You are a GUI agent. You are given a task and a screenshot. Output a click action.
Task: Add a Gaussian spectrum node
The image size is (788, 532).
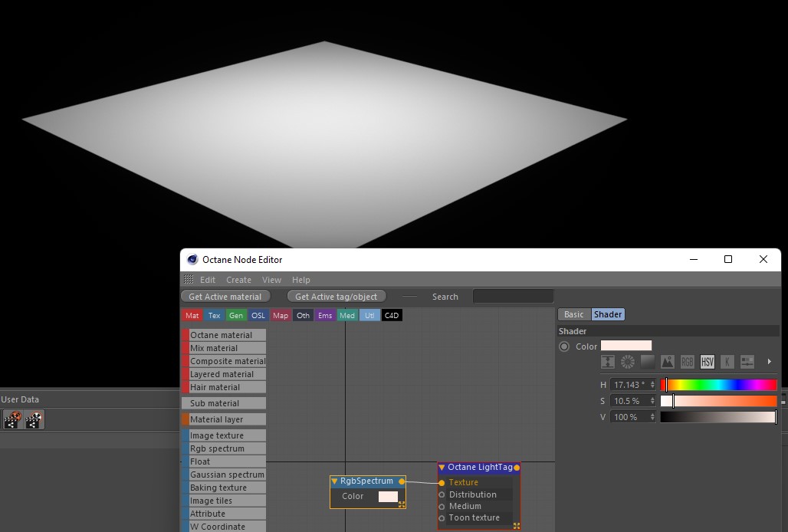[224, 475]
